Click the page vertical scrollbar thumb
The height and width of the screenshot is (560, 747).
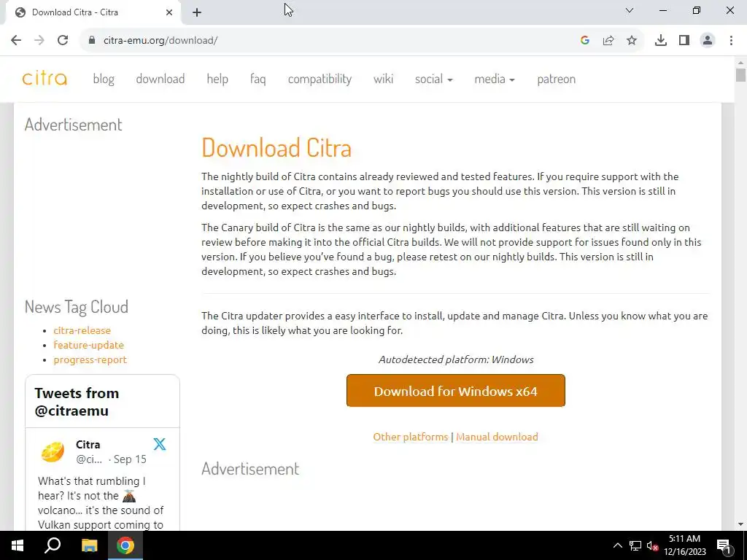click(740, 75)
